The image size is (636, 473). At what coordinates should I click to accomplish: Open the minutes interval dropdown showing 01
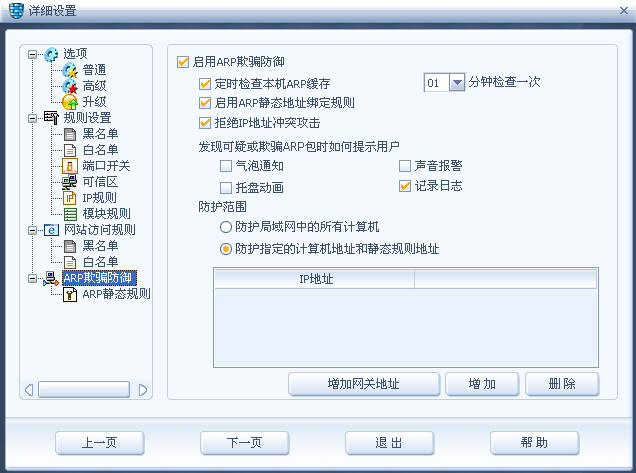[457, 83]
